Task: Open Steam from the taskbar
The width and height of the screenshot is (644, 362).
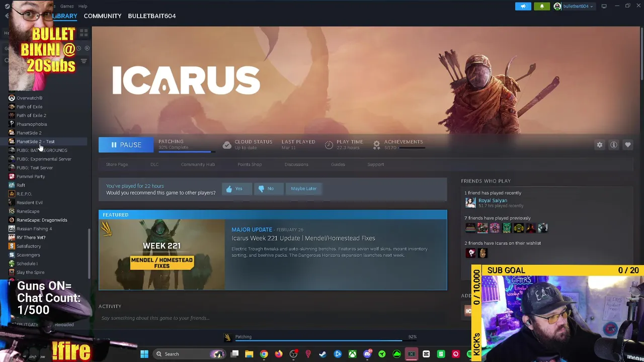Action: (x=323, y=354)
